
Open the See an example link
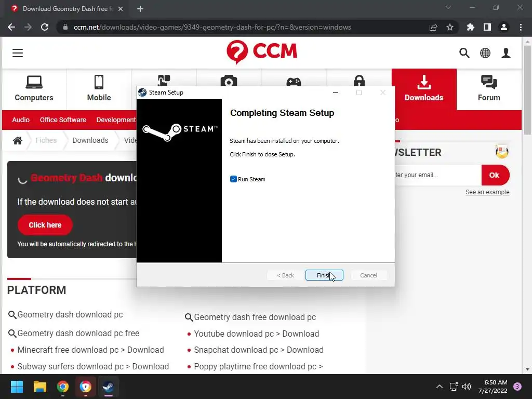coord(487,192)
